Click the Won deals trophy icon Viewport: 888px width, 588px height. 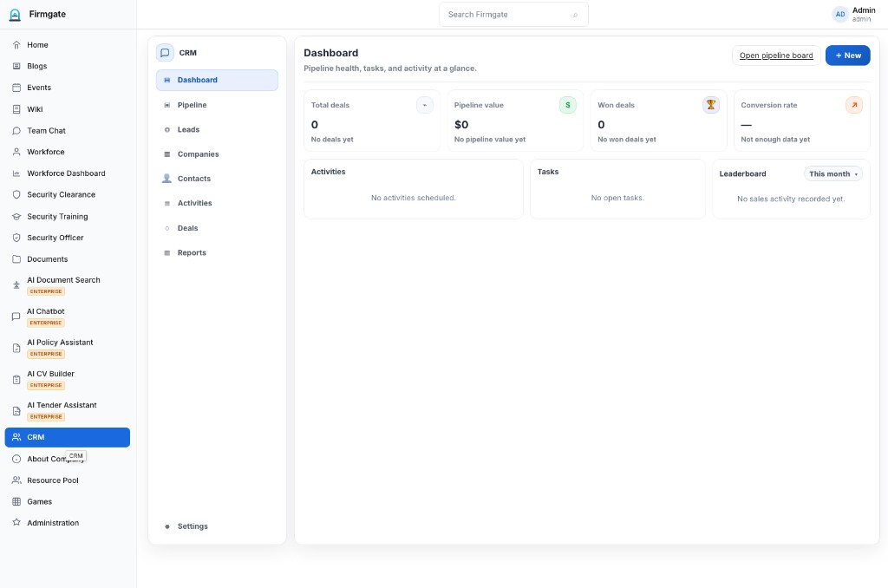tap(711, 105)
